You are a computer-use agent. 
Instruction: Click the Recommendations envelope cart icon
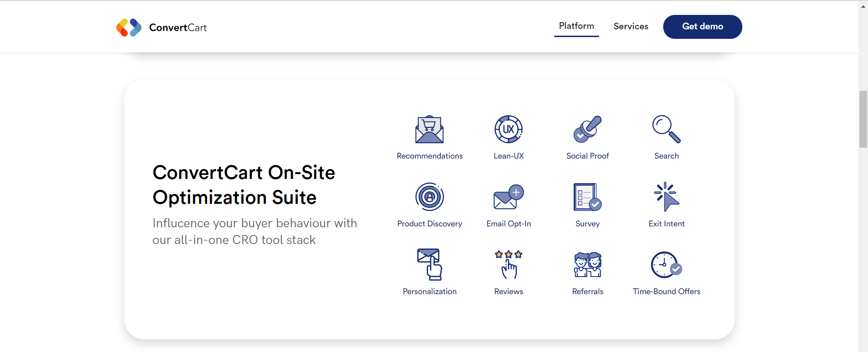click(x=429, y=130)
